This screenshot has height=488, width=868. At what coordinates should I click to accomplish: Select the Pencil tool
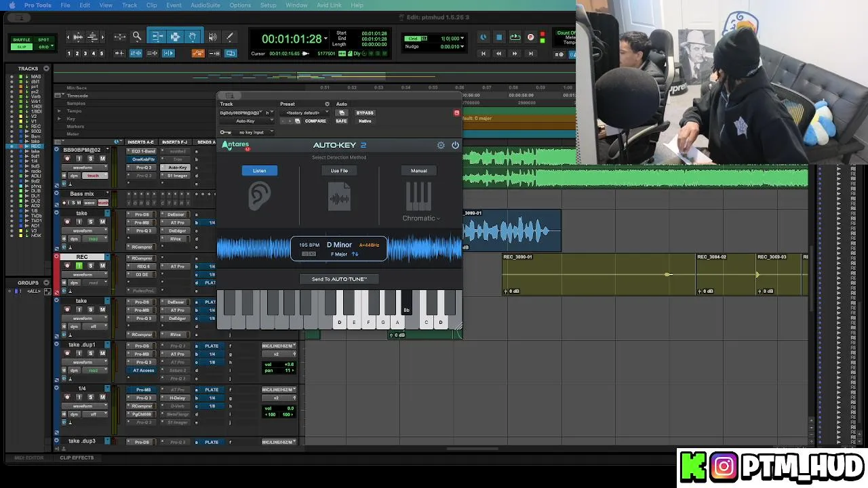click(x=229, y=37)
